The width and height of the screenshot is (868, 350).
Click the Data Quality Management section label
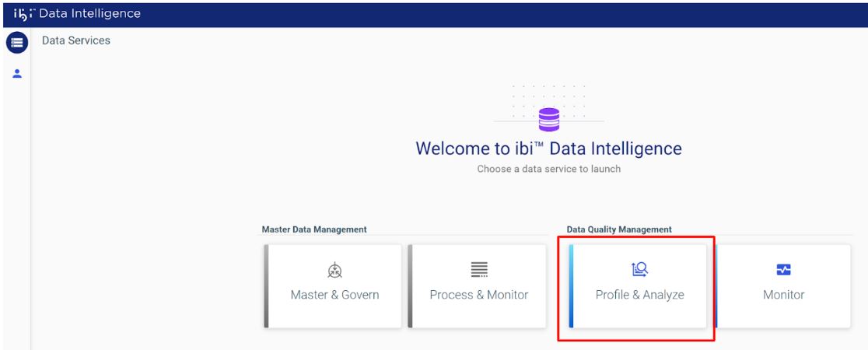click(x=619, y=229)
